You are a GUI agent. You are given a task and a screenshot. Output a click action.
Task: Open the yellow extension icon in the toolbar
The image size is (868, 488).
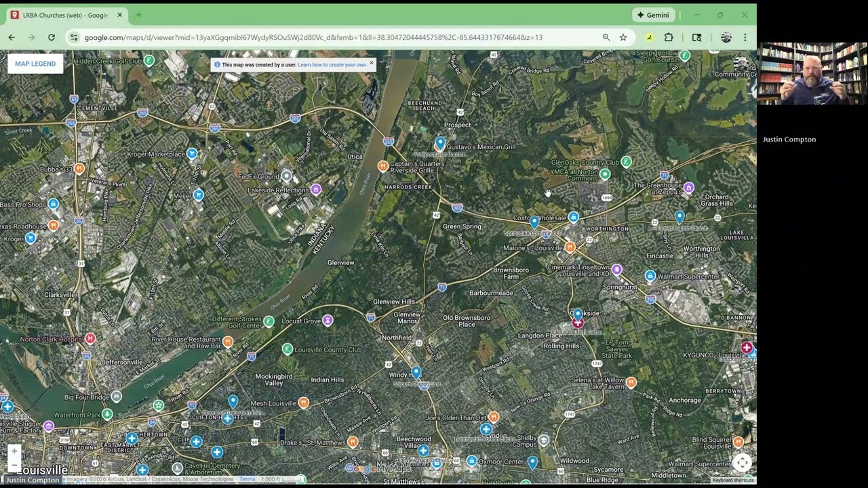coord(649,37)
